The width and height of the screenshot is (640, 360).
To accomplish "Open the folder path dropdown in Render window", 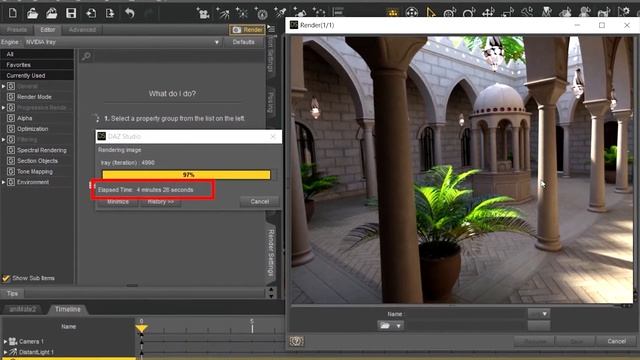I will click(x=391, y=326).
